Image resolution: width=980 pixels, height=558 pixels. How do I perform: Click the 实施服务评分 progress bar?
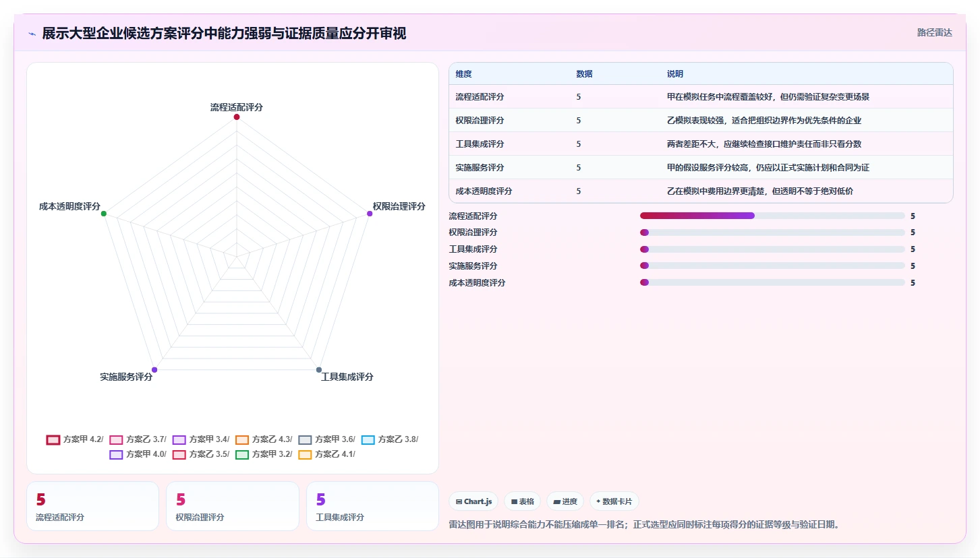click(772, 266)
